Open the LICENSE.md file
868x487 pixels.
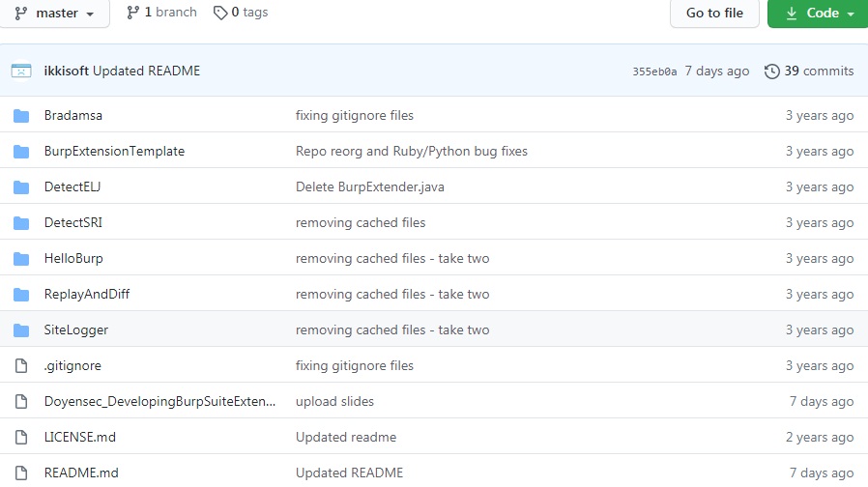point(80,437)
